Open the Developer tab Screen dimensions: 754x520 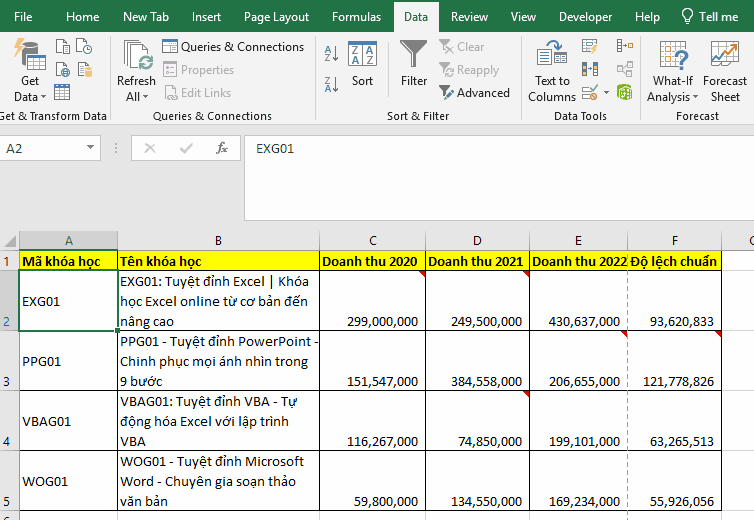click(585, 17)
